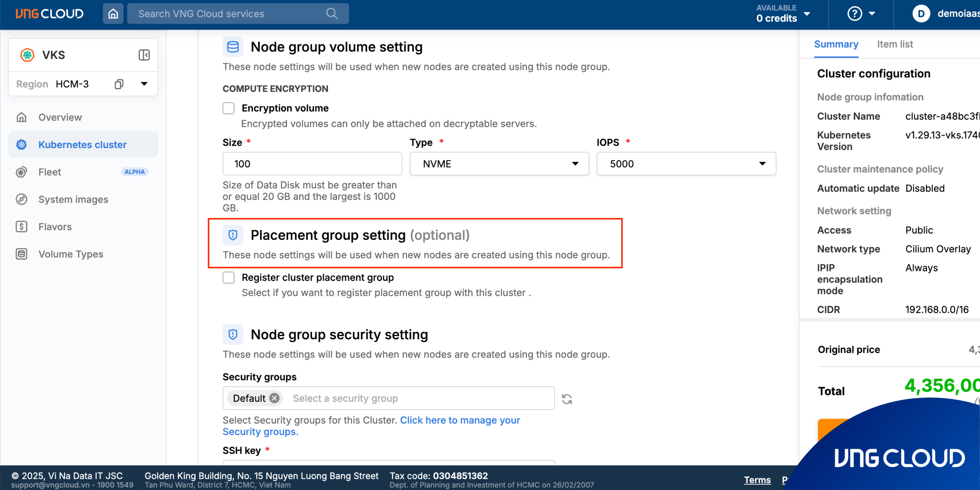Screen dimensions: 980x490
Task: Enable the Encryption volume checkbox
Action: point(228,108)
